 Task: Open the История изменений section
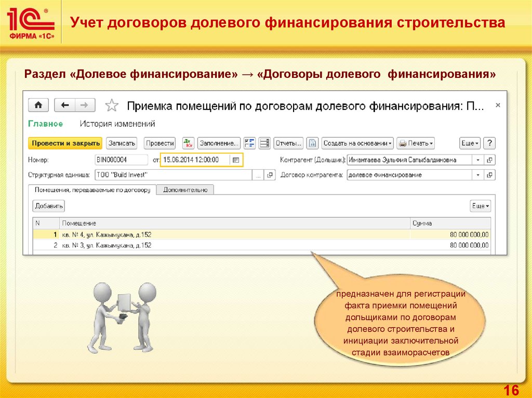tap(117, 124)
